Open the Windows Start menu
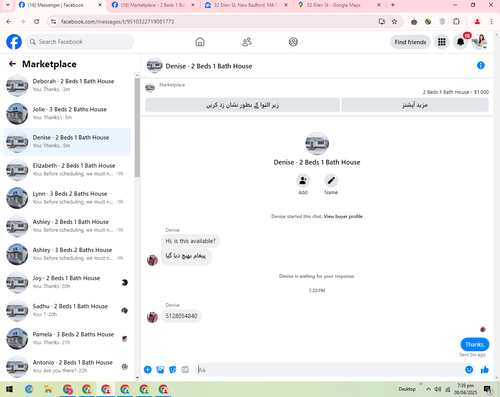Screen dimensions: 500x397 (x=9, y=389)
